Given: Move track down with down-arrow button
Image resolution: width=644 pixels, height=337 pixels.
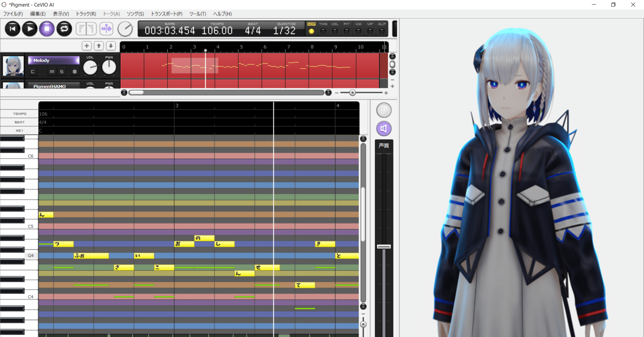Looking at the screenshot, I should [111, 46].
